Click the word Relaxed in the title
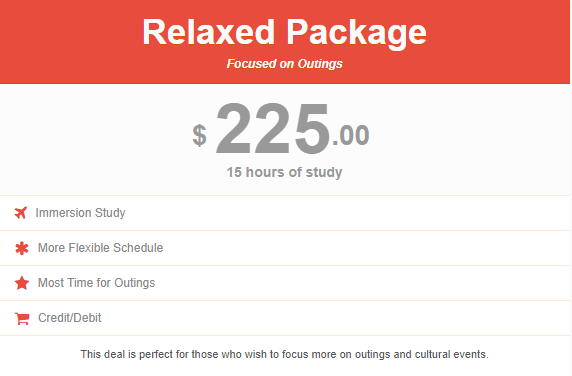The height and width of the screenshot is (376, 572). point(208,32)
